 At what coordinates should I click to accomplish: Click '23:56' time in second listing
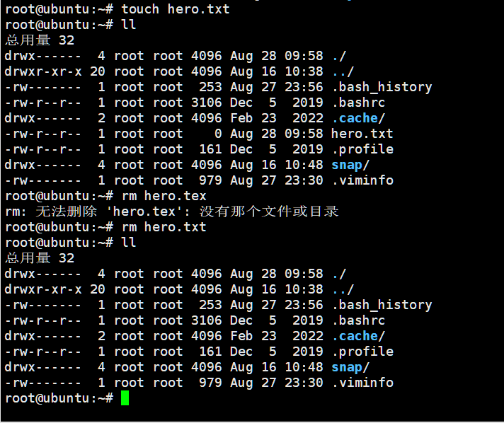(x=304, y=305)
